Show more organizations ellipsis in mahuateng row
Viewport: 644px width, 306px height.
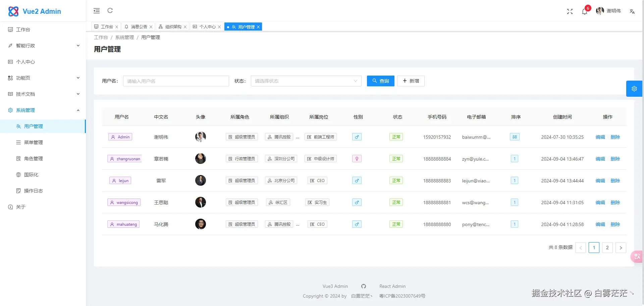[x=298, y=224]
